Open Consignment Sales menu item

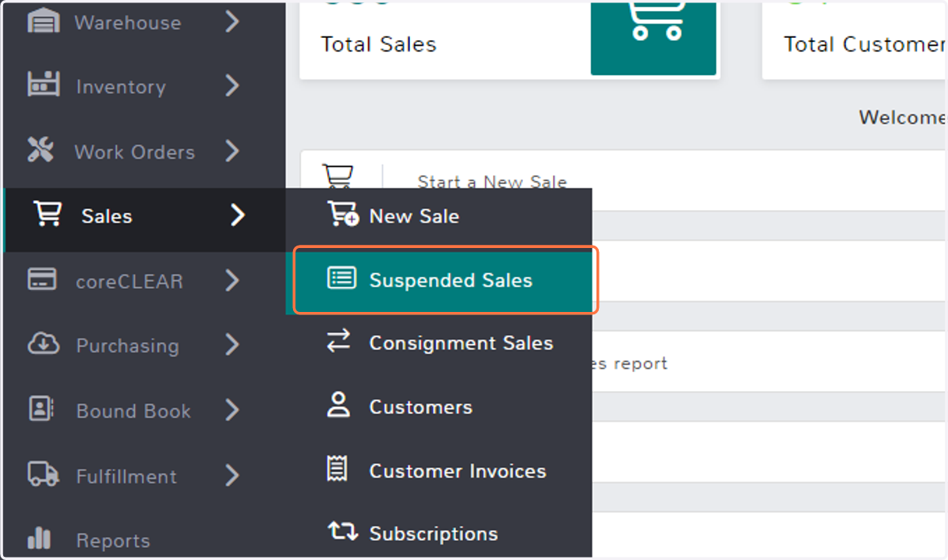pos(438,344)
